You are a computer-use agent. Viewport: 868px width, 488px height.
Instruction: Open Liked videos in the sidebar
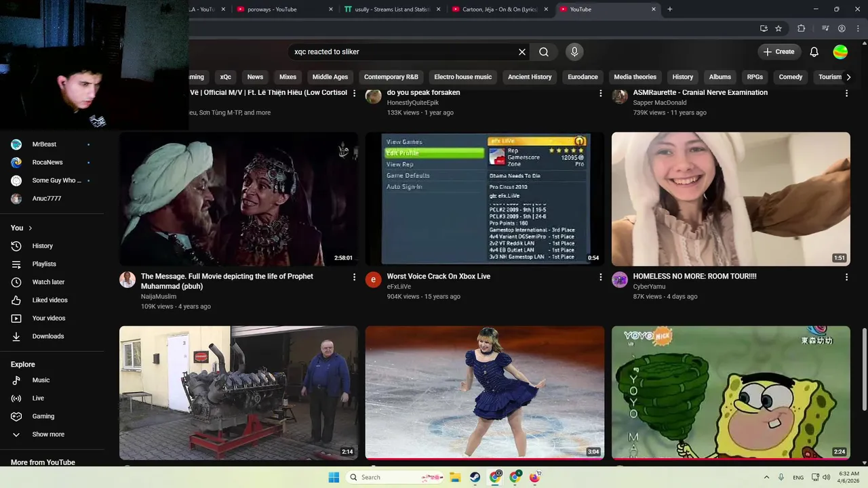click(x=52, y=300)
